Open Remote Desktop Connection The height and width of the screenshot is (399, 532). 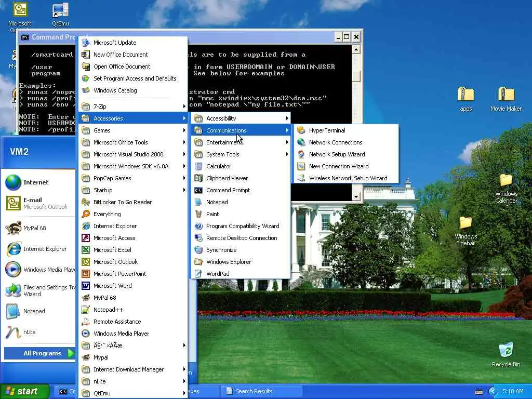pyautogui.click(x=241, y=238)
